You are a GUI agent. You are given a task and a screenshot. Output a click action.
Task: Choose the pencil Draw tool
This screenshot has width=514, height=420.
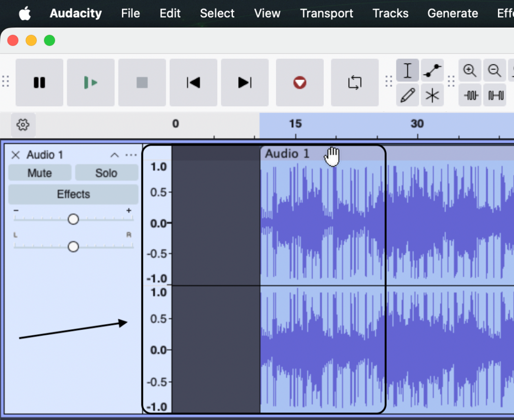coord(408,95)
